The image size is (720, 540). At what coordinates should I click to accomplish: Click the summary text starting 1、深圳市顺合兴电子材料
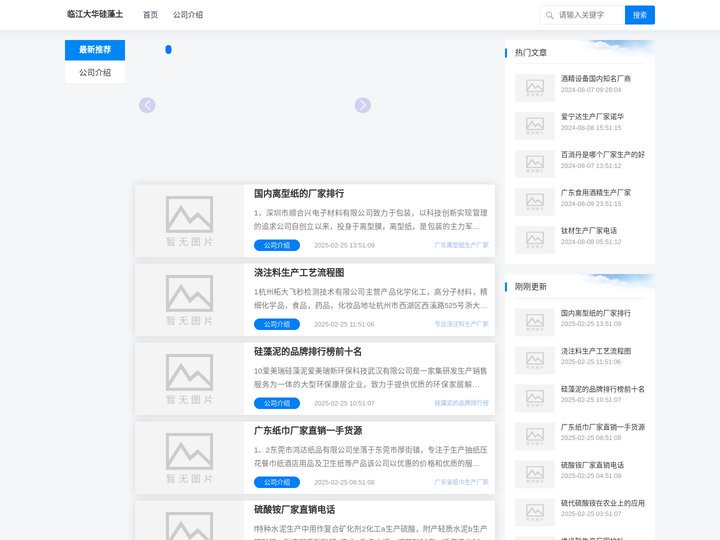[370, 219]
